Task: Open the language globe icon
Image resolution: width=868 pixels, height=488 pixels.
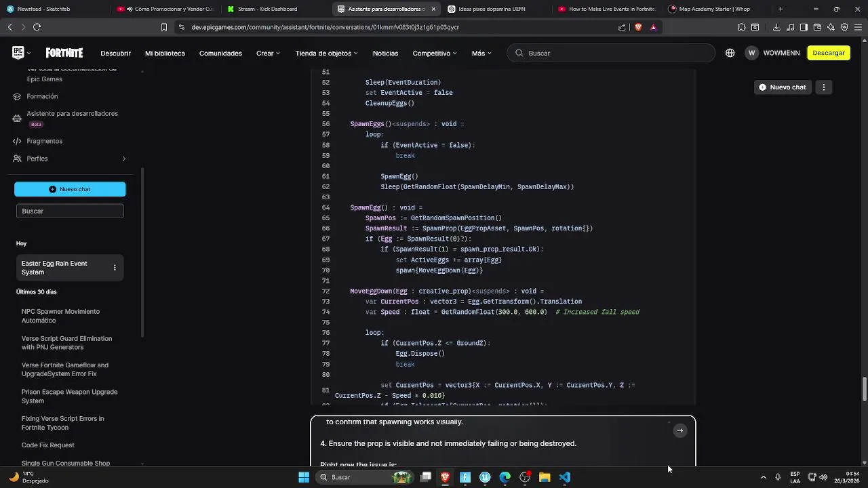Action: [730, 53]
